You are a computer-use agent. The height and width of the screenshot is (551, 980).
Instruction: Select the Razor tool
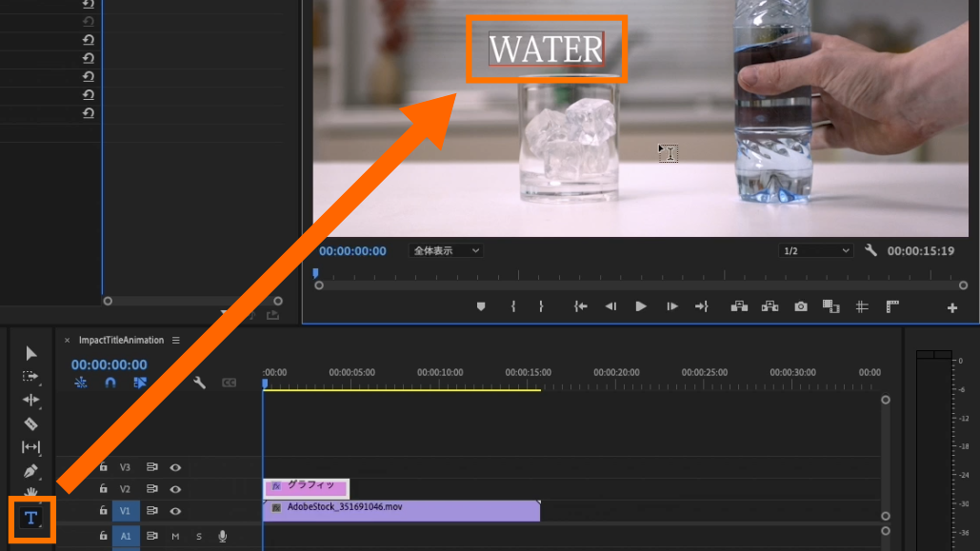click(30, 423)
